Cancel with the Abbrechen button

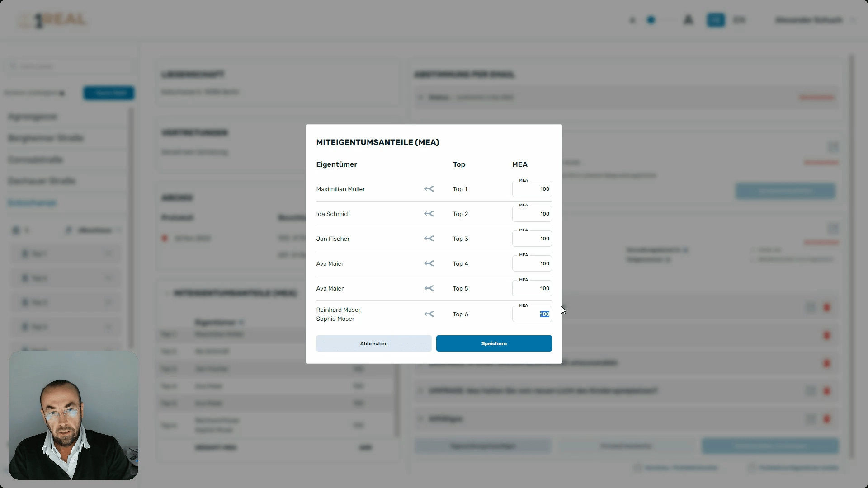(x=374, y=343)
